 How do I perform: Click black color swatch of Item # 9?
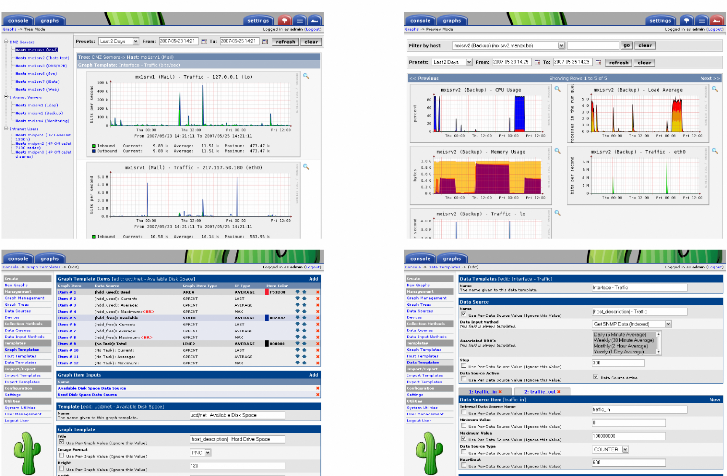267,343
